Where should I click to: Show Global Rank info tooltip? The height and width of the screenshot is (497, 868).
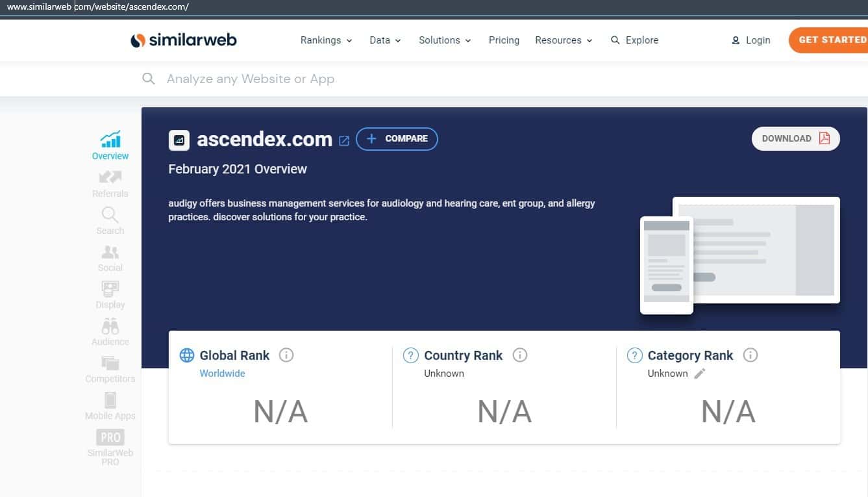coord(286,355)
